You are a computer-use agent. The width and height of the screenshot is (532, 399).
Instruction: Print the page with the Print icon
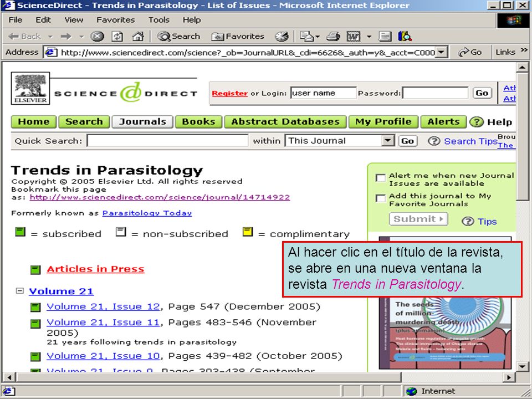pos(333,37)
